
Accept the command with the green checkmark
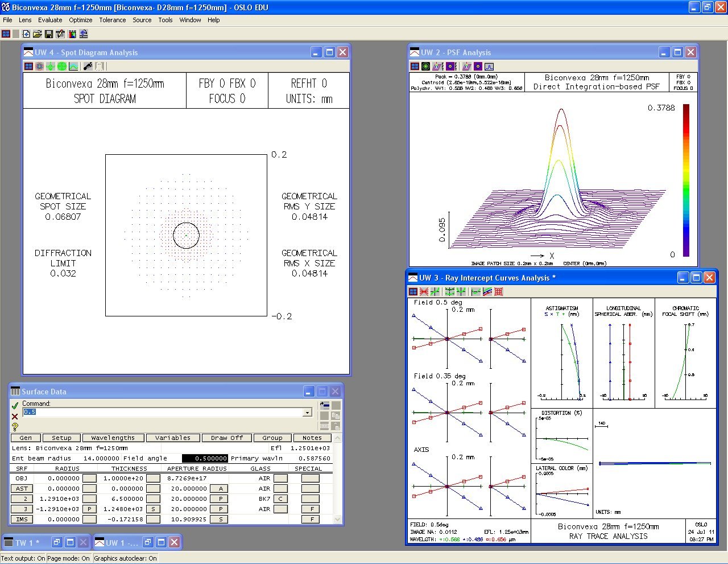point(15,406)
